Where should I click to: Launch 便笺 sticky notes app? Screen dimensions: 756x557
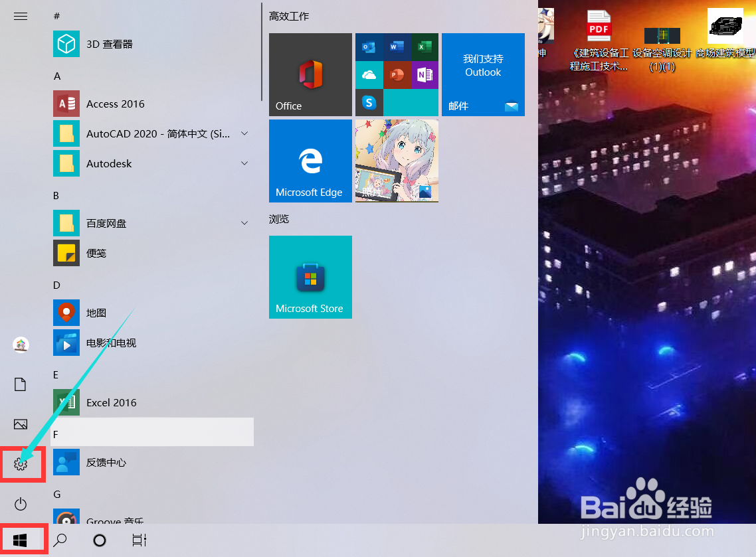(152, 253)
